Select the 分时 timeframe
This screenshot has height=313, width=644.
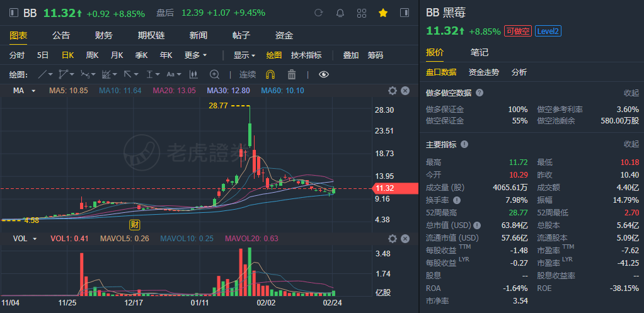pyautogui.click(x=17, y=55)
